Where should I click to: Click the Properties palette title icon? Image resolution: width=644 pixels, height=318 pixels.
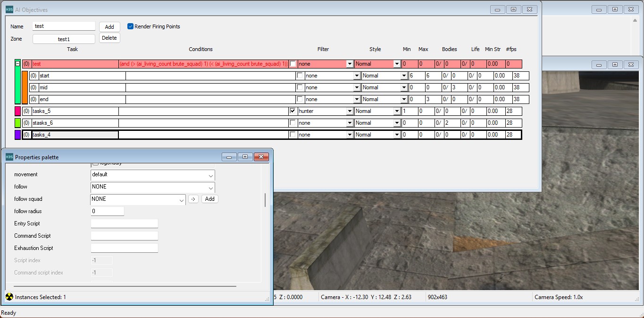point(9,157)
